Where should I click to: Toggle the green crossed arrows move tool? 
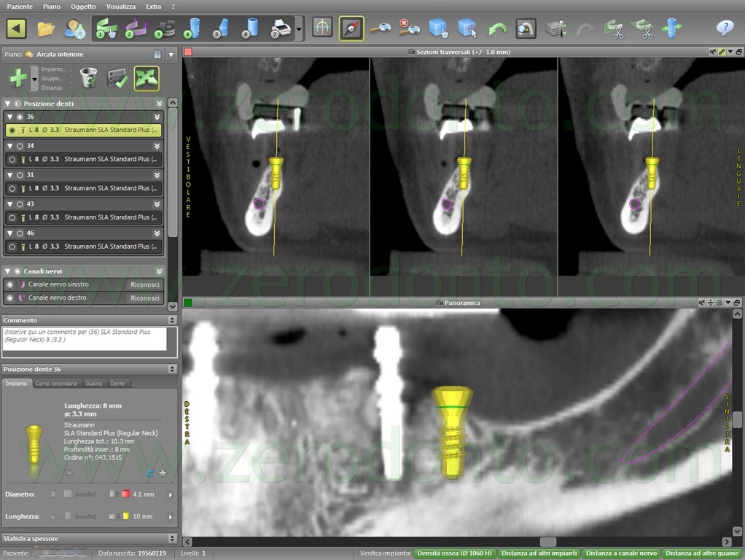[x=147, y=78]
